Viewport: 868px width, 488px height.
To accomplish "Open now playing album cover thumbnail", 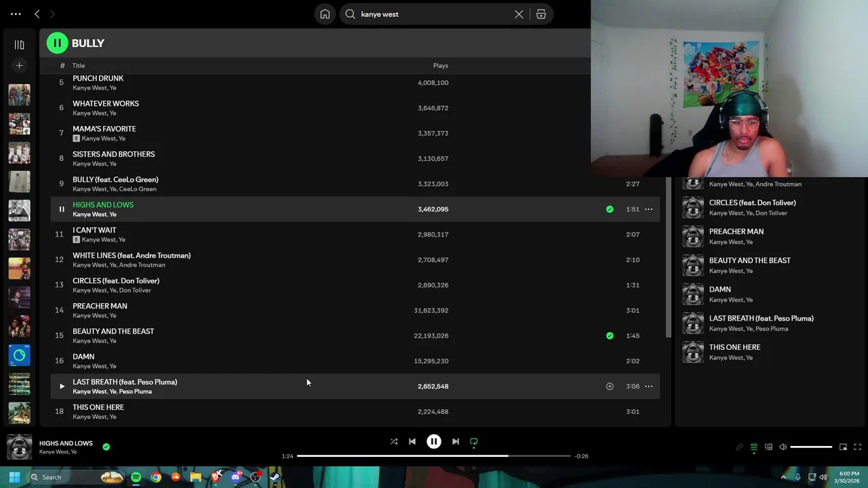I will point(19,447).
